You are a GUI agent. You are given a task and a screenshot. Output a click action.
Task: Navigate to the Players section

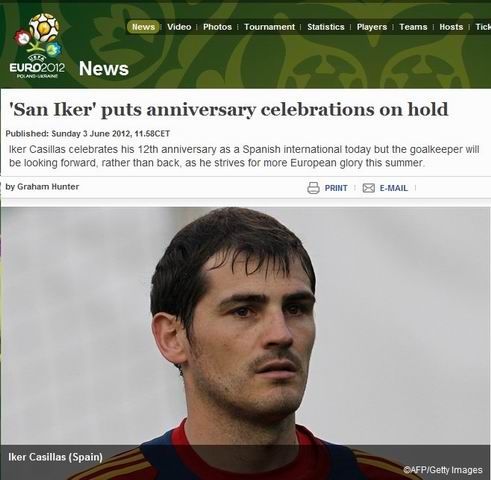(x=372, y=27)
